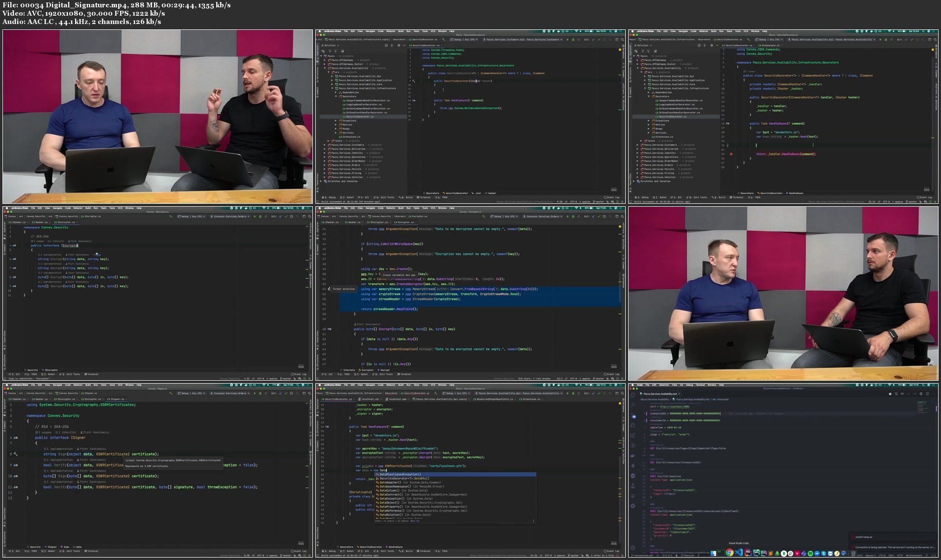Select IEncryptor.cs tab in IEncryptor interface frame

tap(66, 222)
